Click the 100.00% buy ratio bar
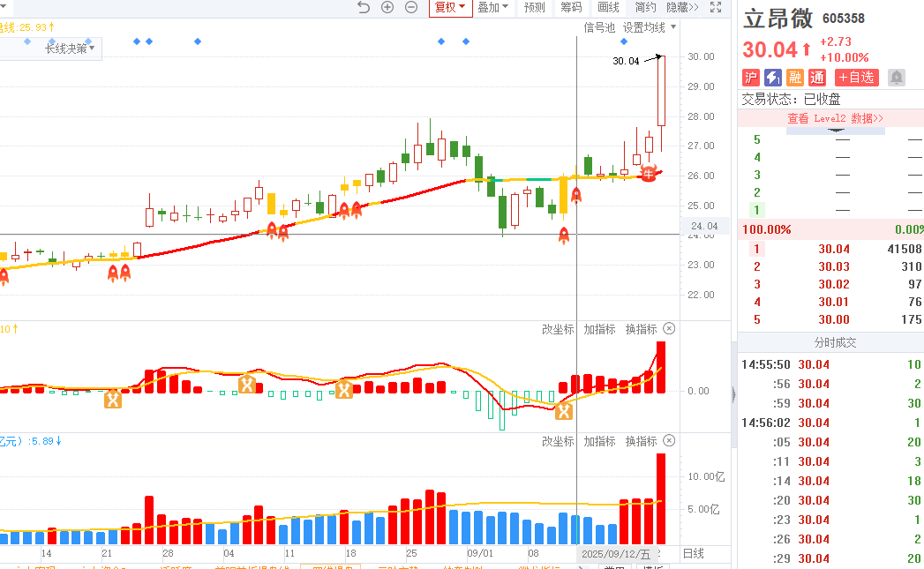This screenshot has height=569, width=924. pos(830,229)
